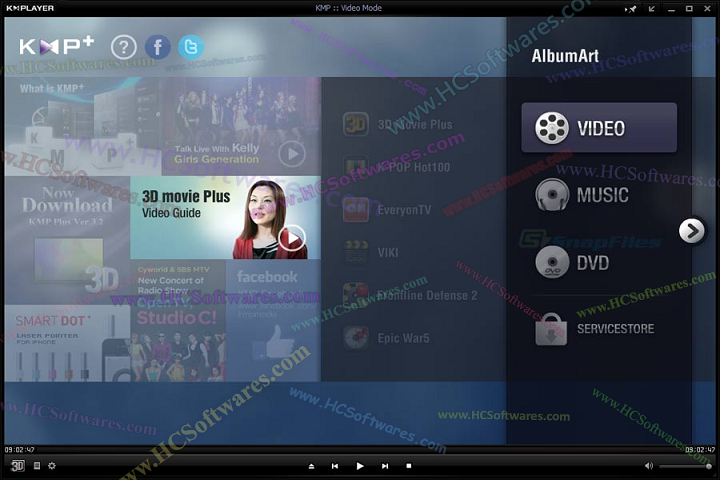Click the elapsed time display at left
The height and width of the screenshot is (480, 720).
tap(20, 450)
